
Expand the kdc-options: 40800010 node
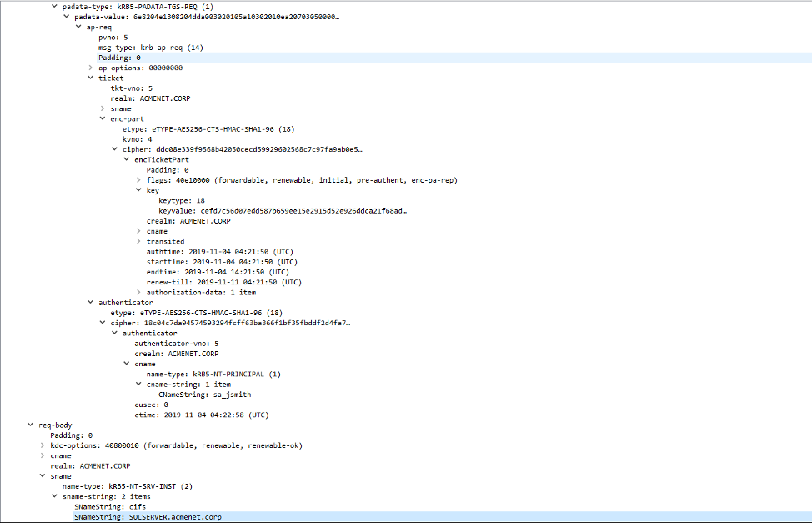pyautogui.click(x=43, y=445)
